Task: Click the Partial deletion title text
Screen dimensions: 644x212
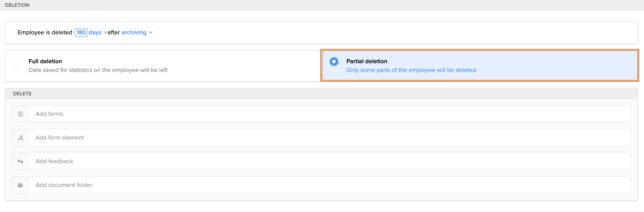Action: click(367, 61)
